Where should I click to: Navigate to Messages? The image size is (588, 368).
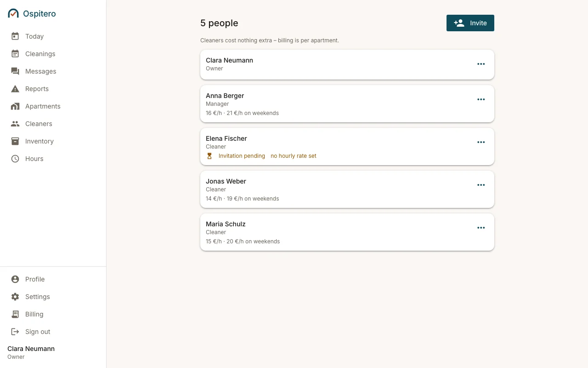40,71
